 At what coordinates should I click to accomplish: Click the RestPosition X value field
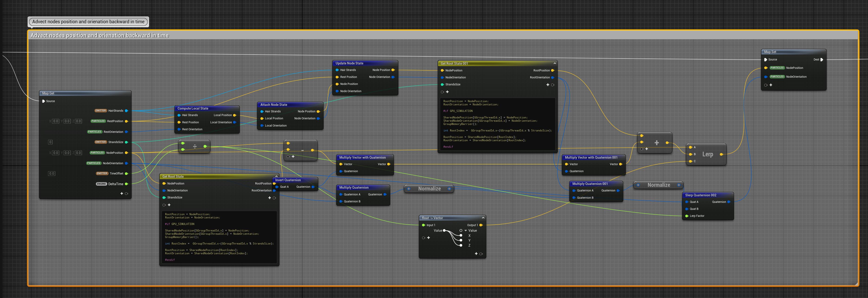[55, 121]
